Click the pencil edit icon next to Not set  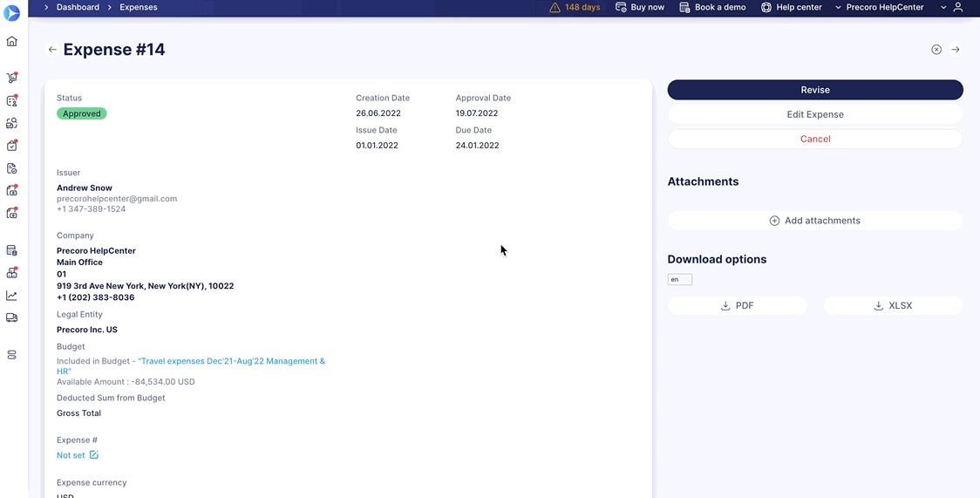(x=94, y=455)
